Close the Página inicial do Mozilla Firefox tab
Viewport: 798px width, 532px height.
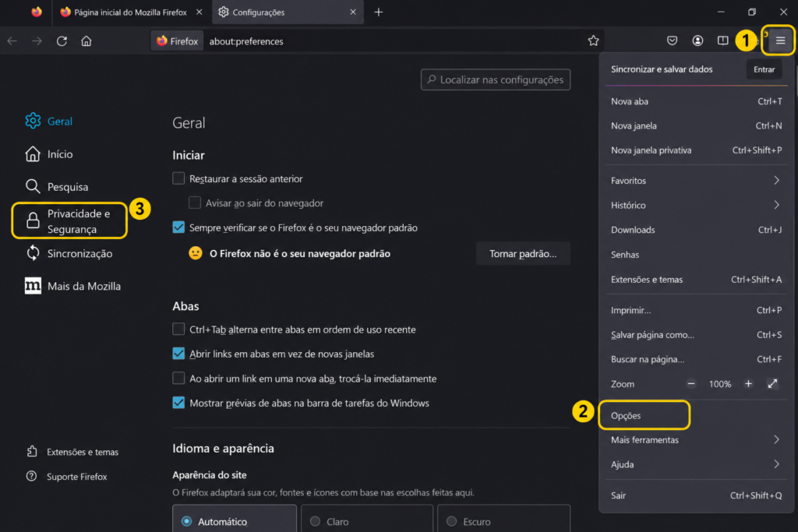(x=199, y=12)
